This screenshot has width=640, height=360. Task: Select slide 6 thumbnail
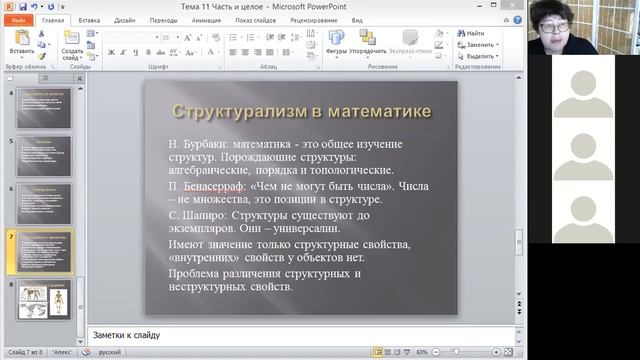(x=44, y=204)
